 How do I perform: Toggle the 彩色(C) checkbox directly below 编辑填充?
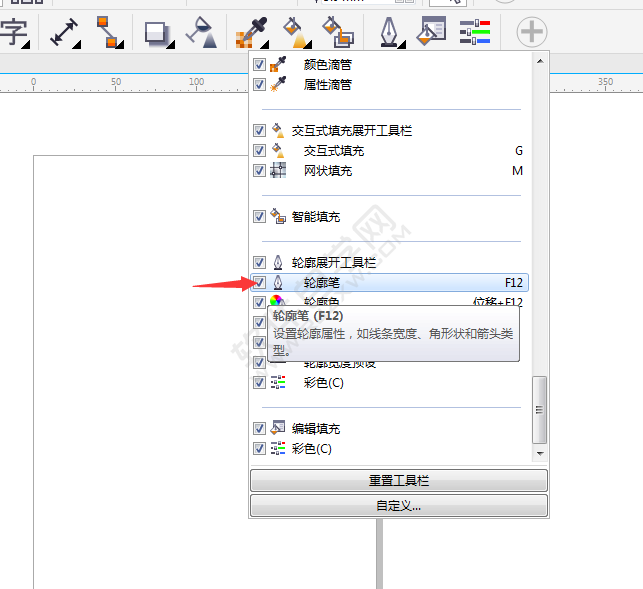259,448
